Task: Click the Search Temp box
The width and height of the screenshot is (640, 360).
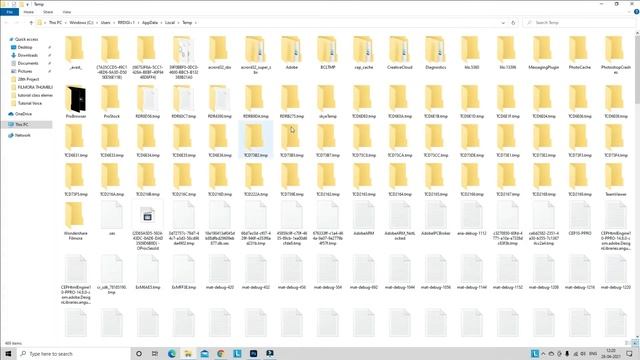Action: [580, 22]
